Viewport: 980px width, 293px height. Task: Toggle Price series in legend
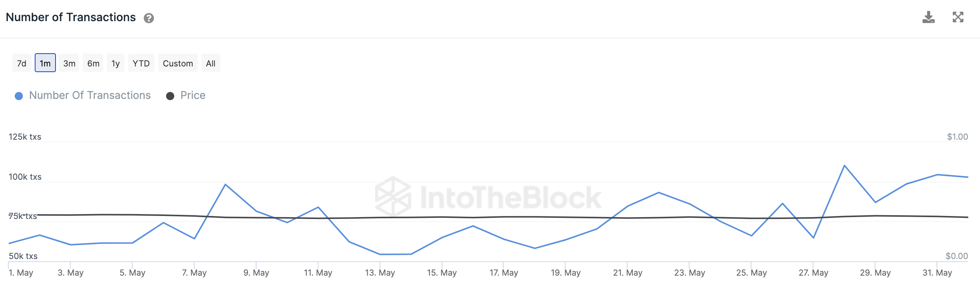(193, 96)
